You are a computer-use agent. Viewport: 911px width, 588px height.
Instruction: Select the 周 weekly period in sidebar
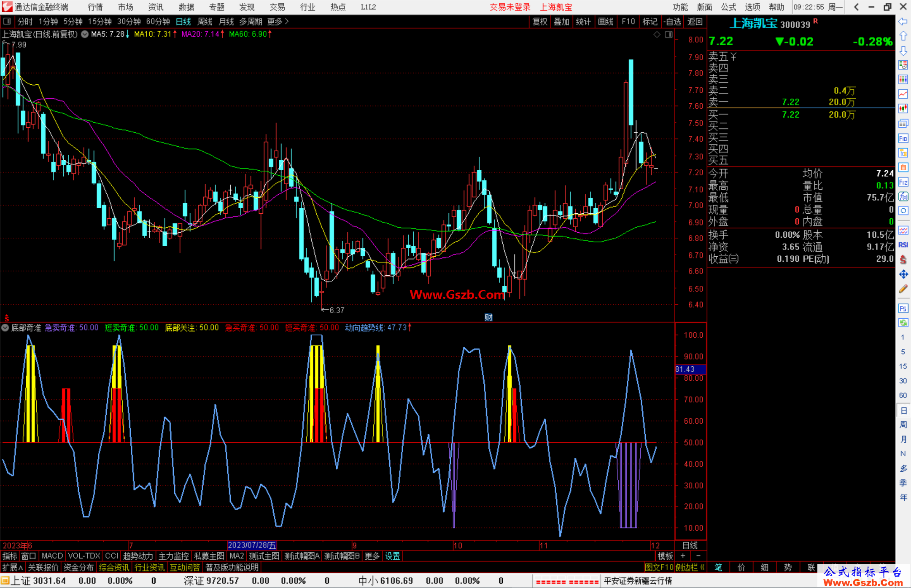903,425
